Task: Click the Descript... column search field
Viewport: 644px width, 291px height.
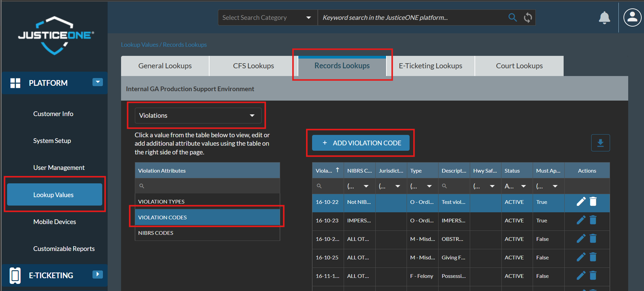Action: (x=454, y=186)
